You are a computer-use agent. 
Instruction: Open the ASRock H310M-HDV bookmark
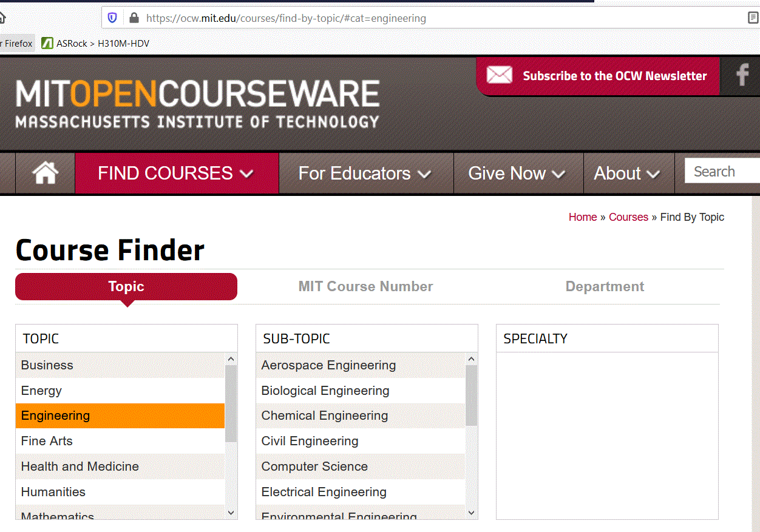tap(95, 44)
